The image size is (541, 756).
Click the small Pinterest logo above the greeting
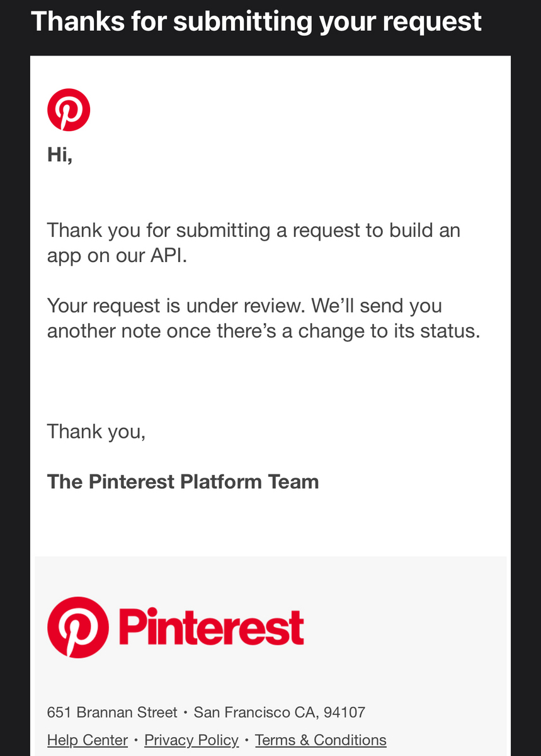tap(69, 110)
